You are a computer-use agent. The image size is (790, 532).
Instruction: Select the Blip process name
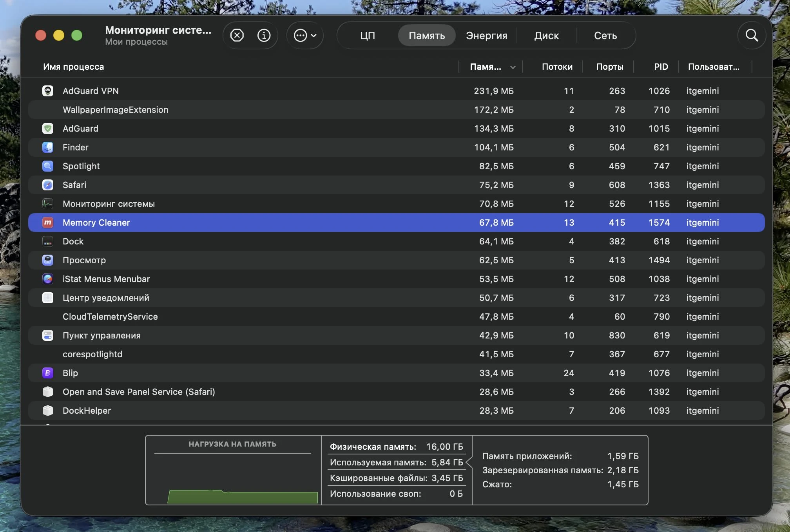point(70,373)
